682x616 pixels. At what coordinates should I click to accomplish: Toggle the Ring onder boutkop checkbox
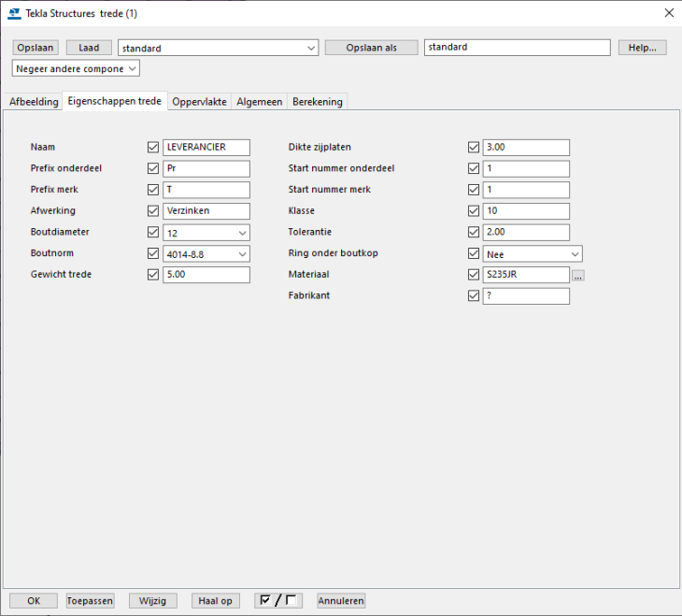coord(474,253)
